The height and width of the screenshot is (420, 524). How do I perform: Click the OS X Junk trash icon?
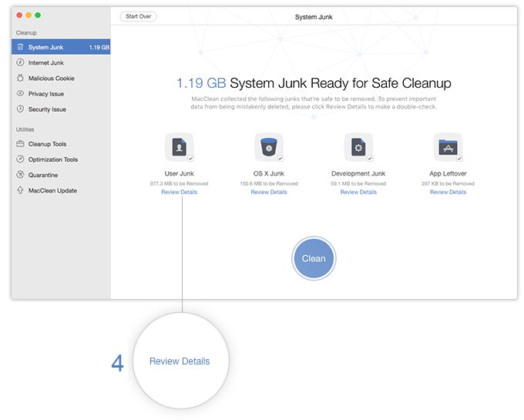pos(268,146)
